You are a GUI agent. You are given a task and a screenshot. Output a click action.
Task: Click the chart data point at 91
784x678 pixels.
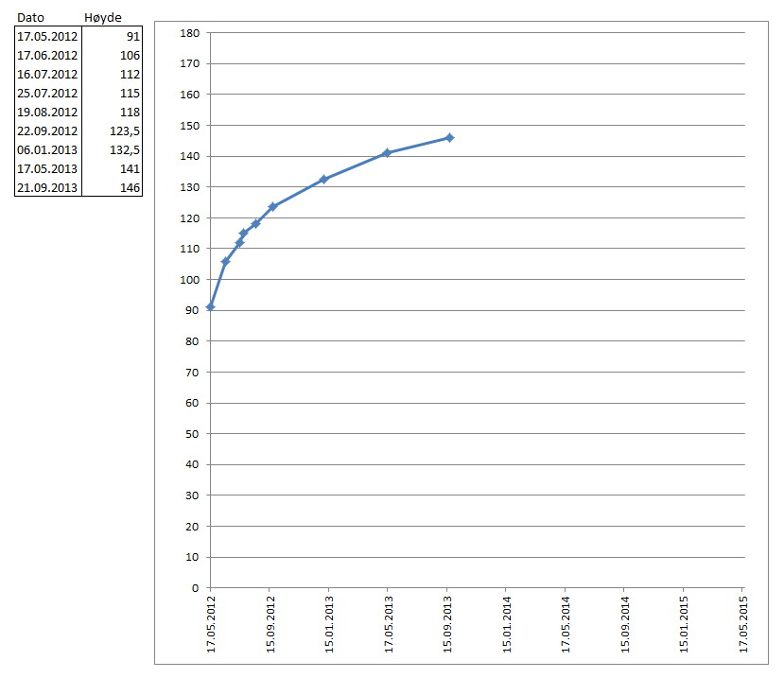pyautogui.click(x=211, y=307)
